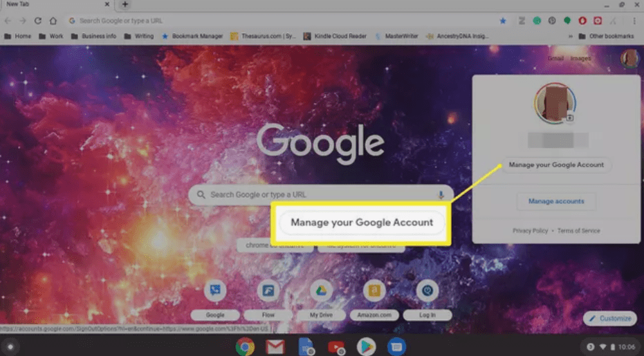
Task: Go back using the browser back arrow
Action: coord(8,21)
